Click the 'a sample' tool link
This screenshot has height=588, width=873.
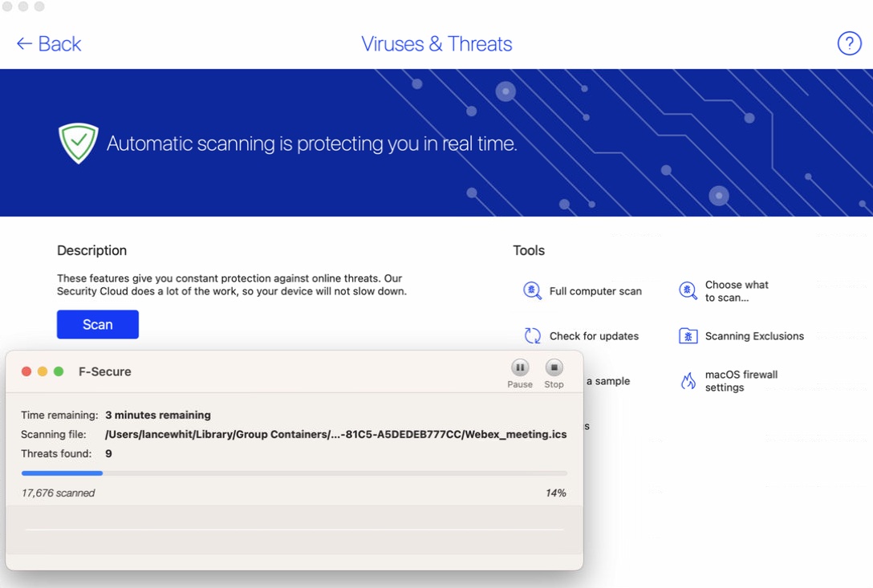(x=608, y=381)
